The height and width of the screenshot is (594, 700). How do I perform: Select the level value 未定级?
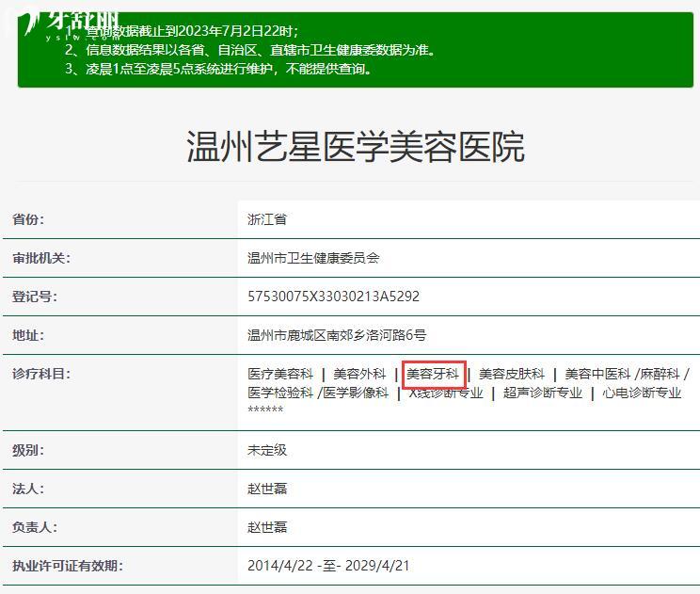coord(267,450)
